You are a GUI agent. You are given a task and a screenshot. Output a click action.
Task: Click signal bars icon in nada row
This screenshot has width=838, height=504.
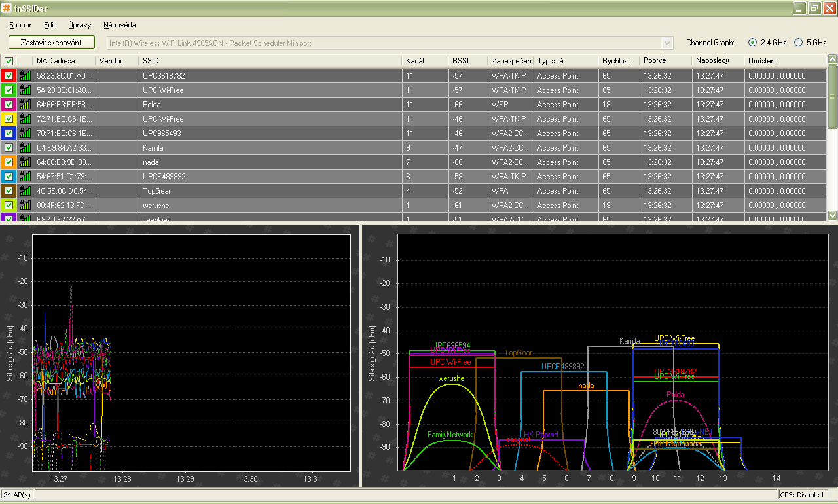26,162
